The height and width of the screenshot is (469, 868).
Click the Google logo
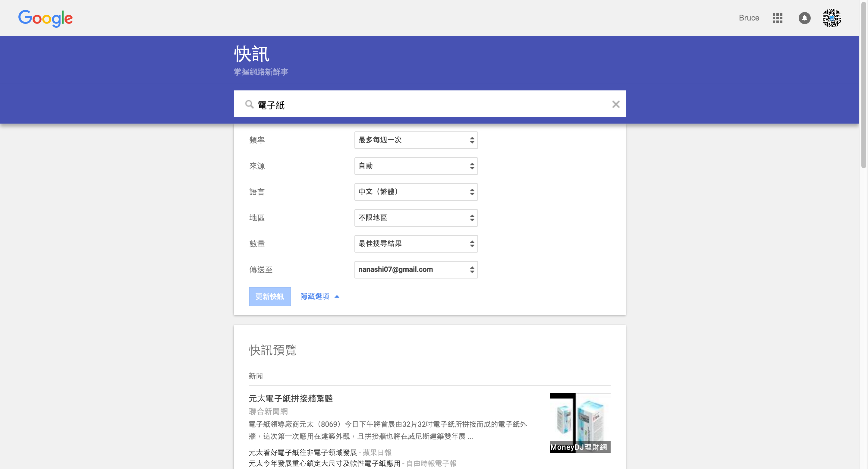[x=46, y=18]
